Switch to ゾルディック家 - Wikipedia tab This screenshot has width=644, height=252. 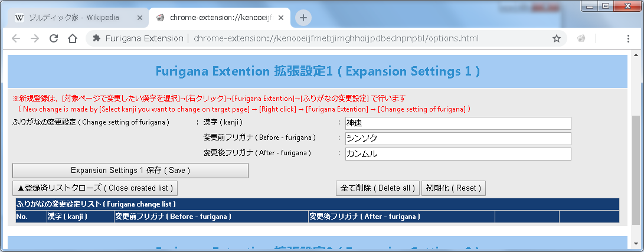coord(78,18)
